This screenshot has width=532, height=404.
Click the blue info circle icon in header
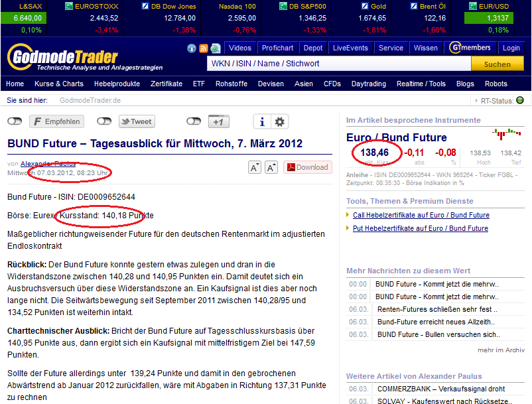pos(192,48)
